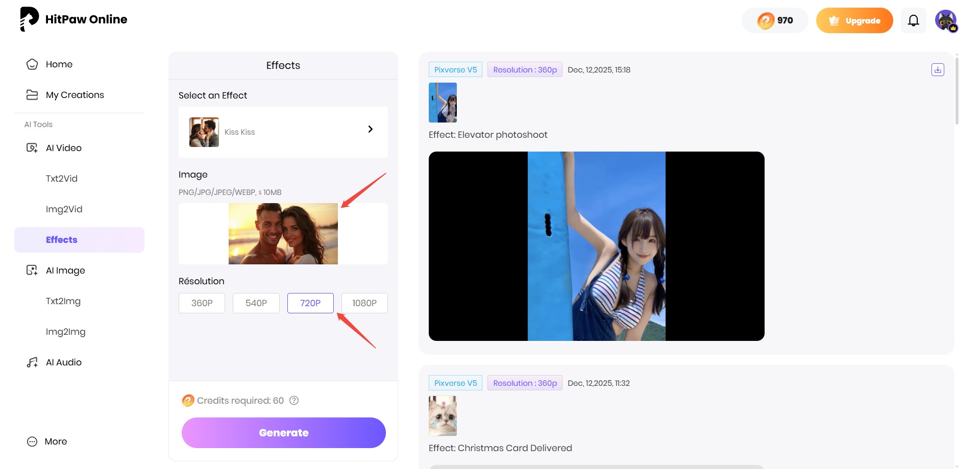980x469 pixels.
Task: Download the Elevator photoshoot result video
Action: [x=937, y=69]
